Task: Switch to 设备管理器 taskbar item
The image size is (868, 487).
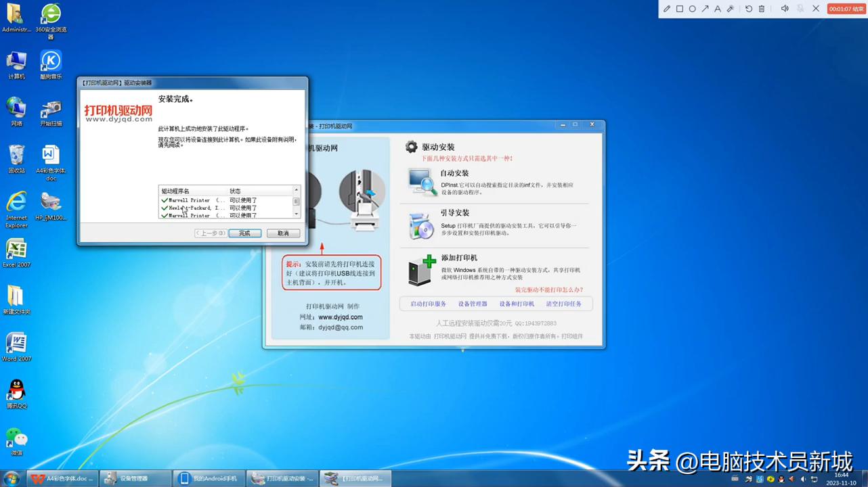Action: [x=135, y=478]
